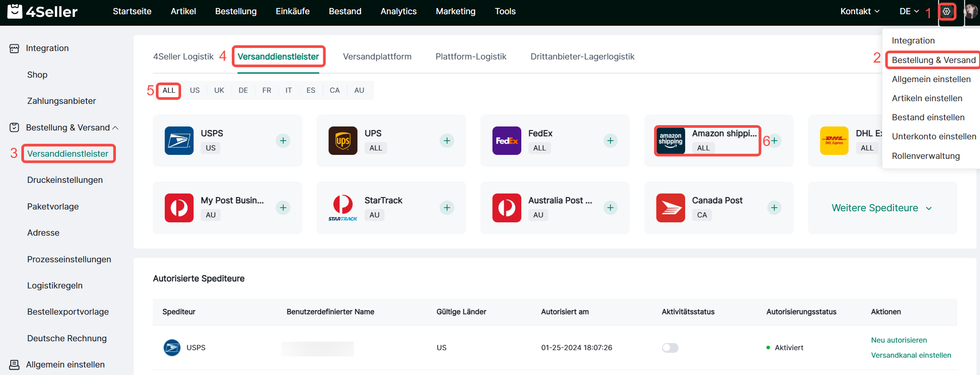The height and width of the screenshot is (375, 980).
Task: Click the plus icon beside FedEx
Action: [x=610, y=141]
